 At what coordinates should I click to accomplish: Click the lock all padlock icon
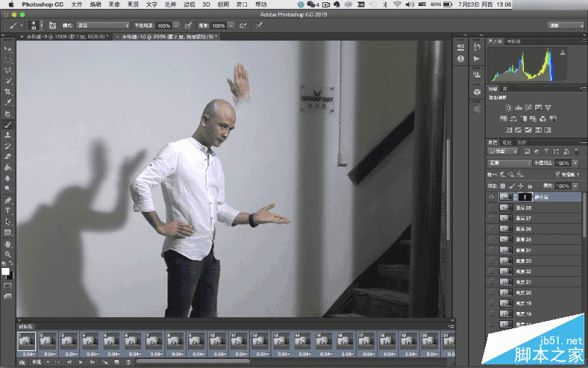tap(530, 186)
